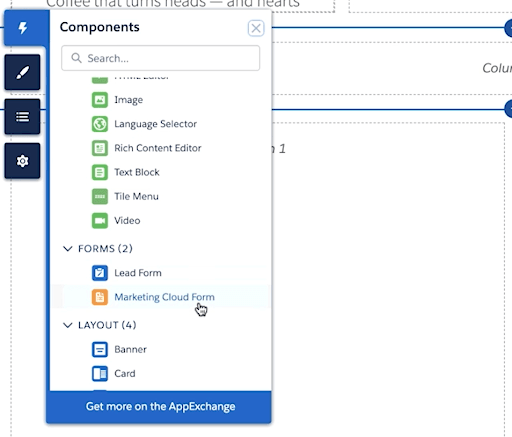This screenshot has width=512, height=437.
Task: Collapse the FORMS (2) section
Action: click(x=68, y=249)
